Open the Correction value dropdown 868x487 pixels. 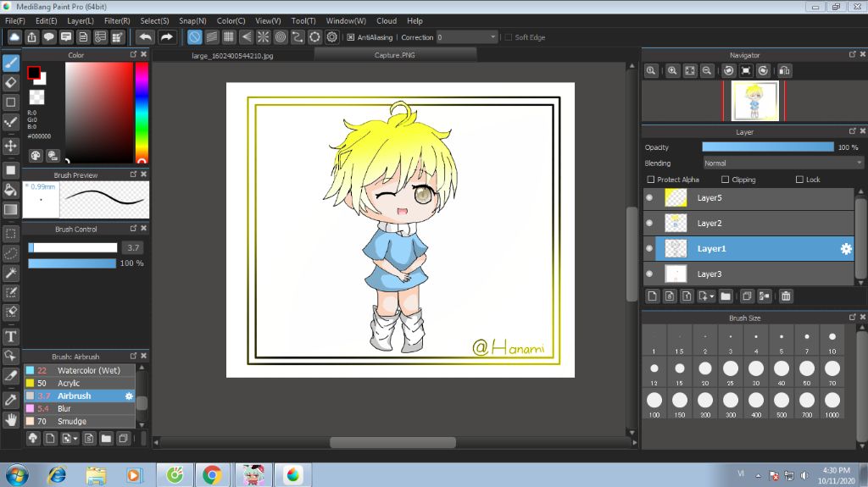tap(467, 37)
